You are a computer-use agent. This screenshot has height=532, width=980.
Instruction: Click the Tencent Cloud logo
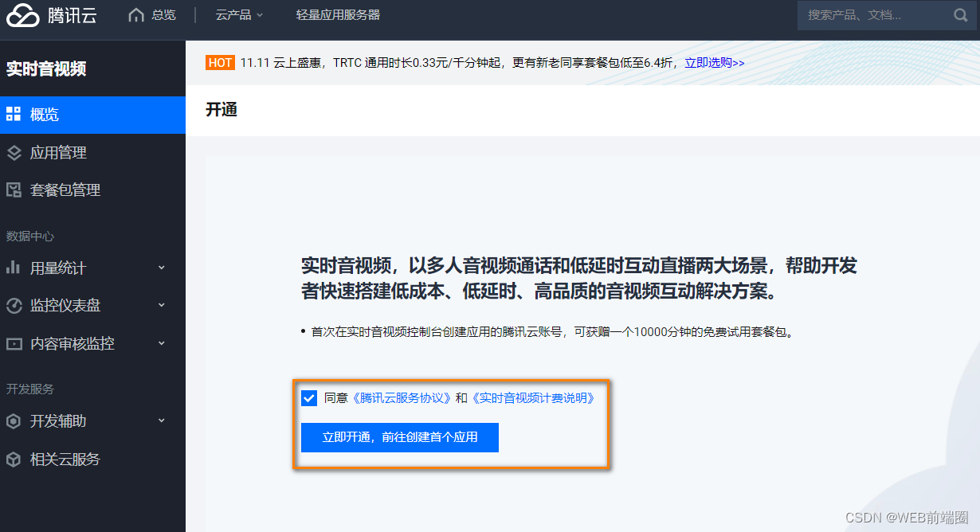[x=22, y=14]
